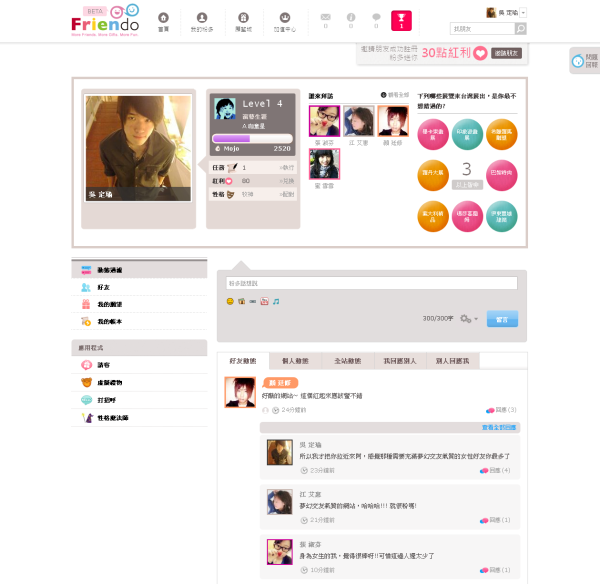Image resolution: width=600 pixels, height=584 pixels.
Task: Select first pink poll bubble
Action: [x=433, y=134]
